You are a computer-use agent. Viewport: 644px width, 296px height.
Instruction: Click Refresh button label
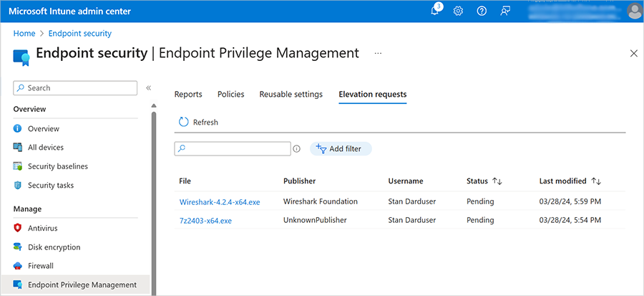click(205, 122)
